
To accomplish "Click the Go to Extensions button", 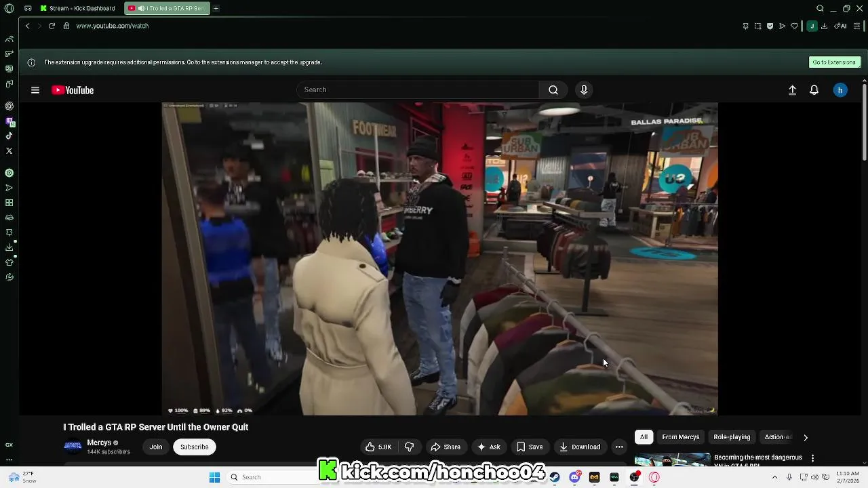I will (x=834, y=62).
